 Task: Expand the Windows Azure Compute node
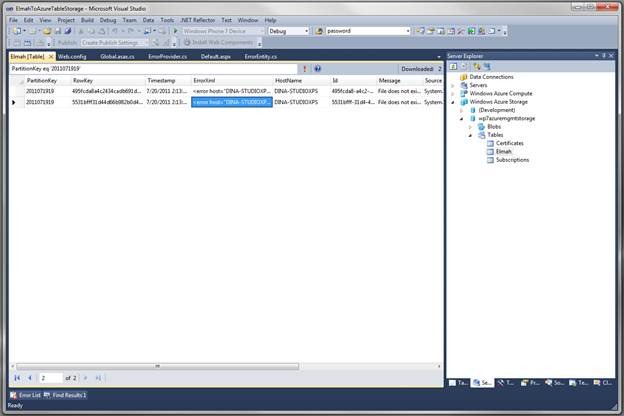pos(453,94)
